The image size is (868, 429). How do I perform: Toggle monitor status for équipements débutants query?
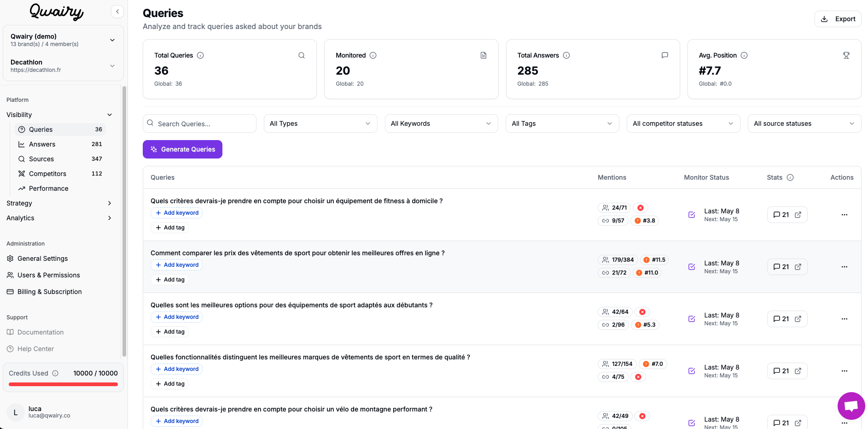point(692,319)
